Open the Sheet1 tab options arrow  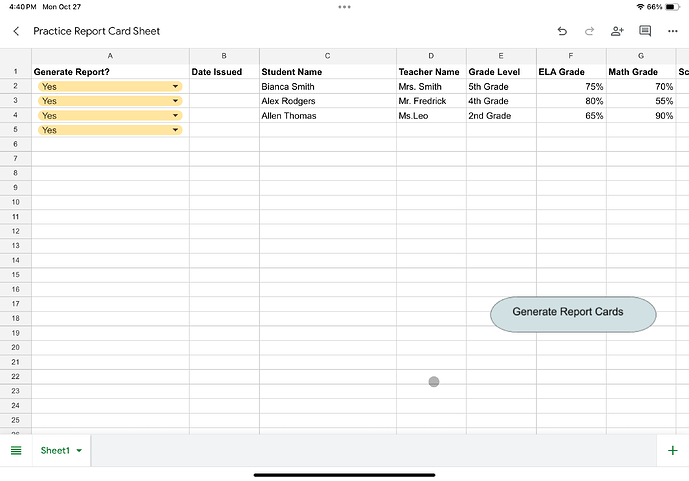(79, 450)
